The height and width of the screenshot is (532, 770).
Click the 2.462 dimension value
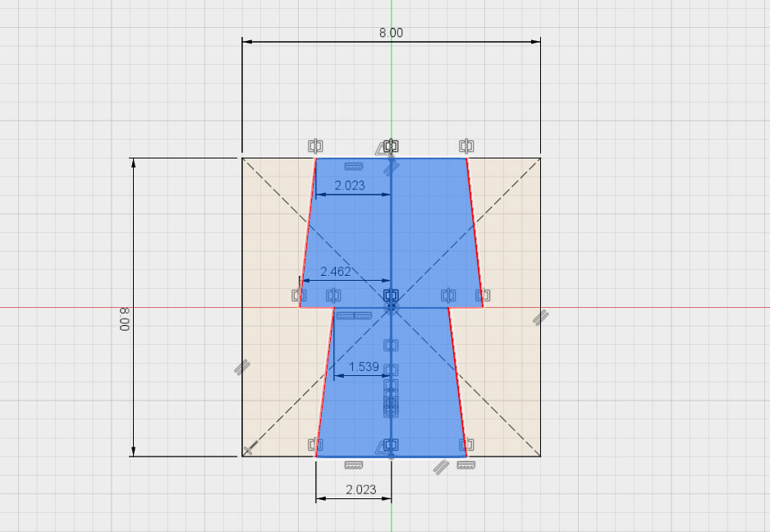336,271
